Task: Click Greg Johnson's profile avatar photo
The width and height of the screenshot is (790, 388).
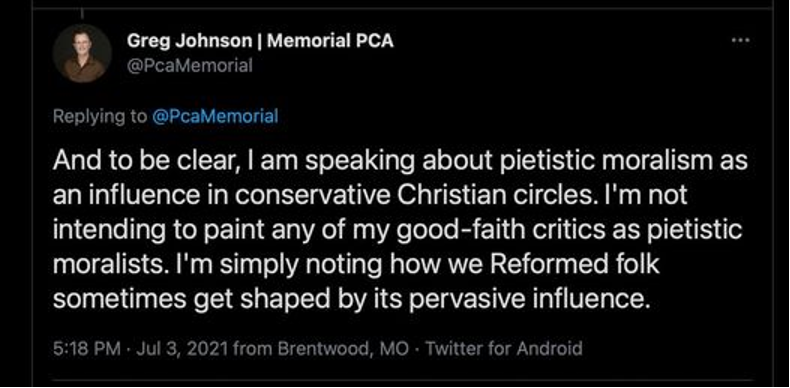Action: pos(82,53)
